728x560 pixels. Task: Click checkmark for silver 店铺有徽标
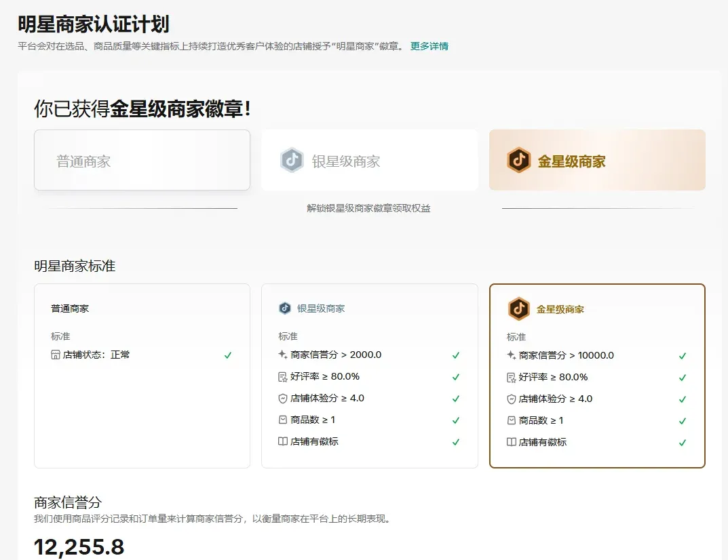point(456,442)
